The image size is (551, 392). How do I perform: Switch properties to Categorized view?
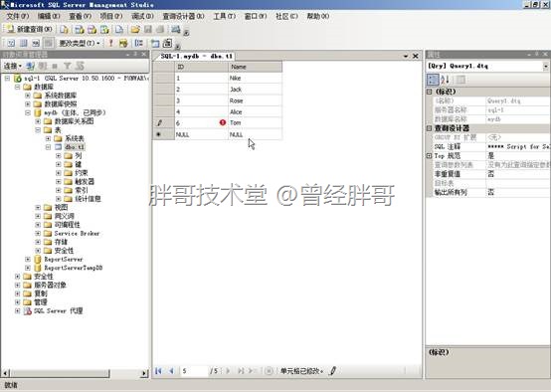point(433,80)
